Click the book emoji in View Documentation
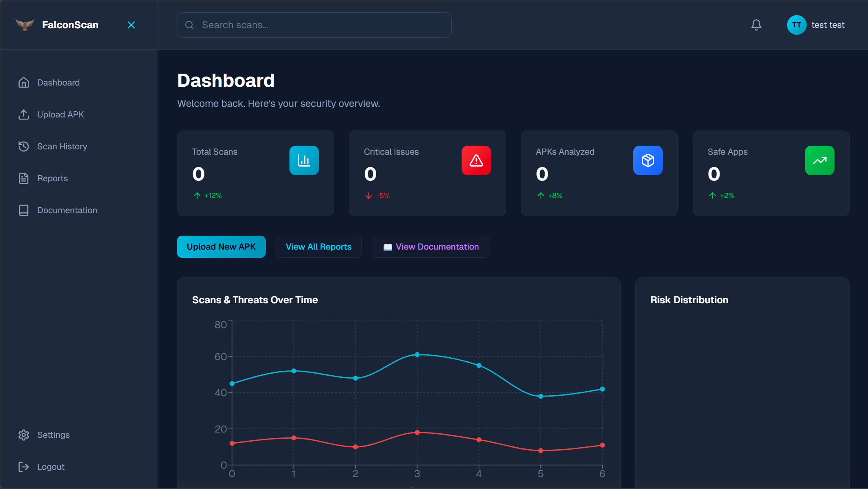The width and height of the screenshot is (868, 489). coord(388,247)
